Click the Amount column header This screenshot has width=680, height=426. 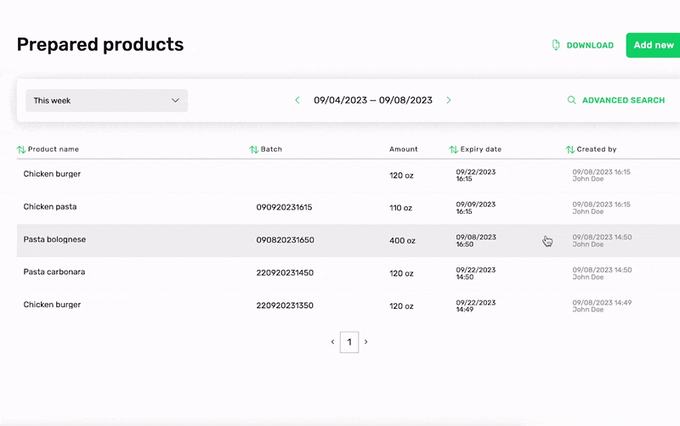403,149
